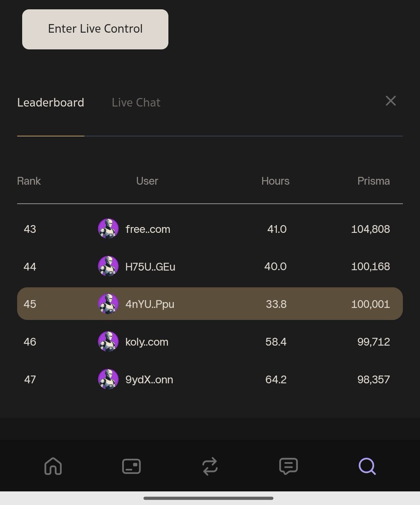Viewport: 420px width, 505px height.
Task: Click the robot avatar of free..com
Action: tap(108, 229)
